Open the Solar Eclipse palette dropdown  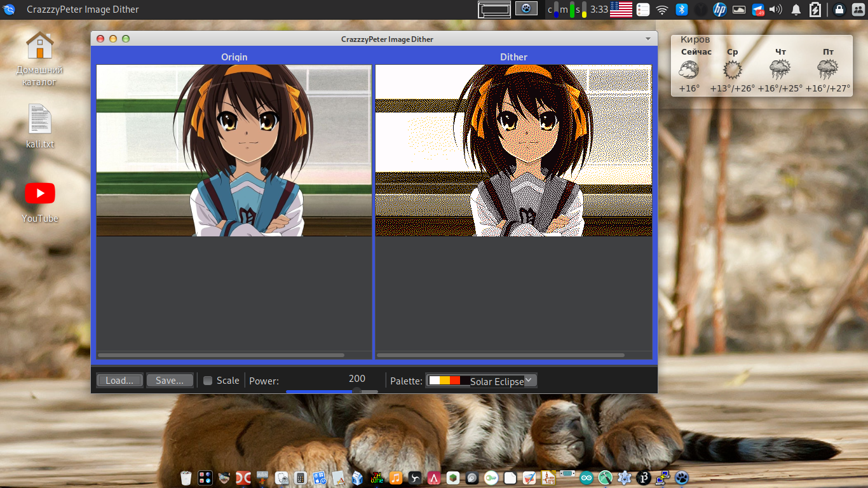(481, 381)
